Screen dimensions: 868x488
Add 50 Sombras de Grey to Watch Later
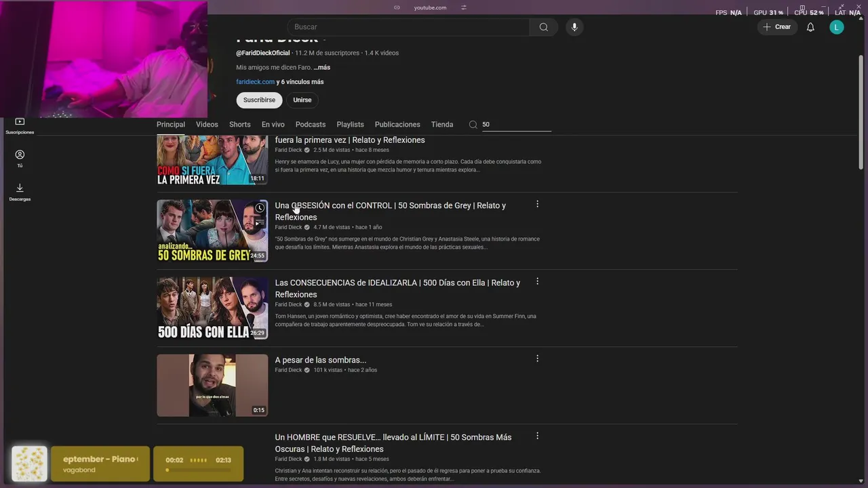tap(260, 208)
